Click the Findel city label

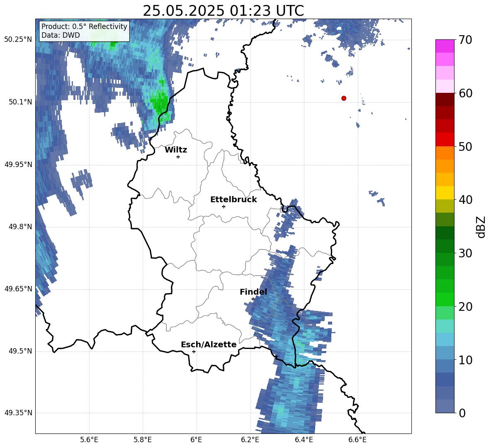click(253, 292)
